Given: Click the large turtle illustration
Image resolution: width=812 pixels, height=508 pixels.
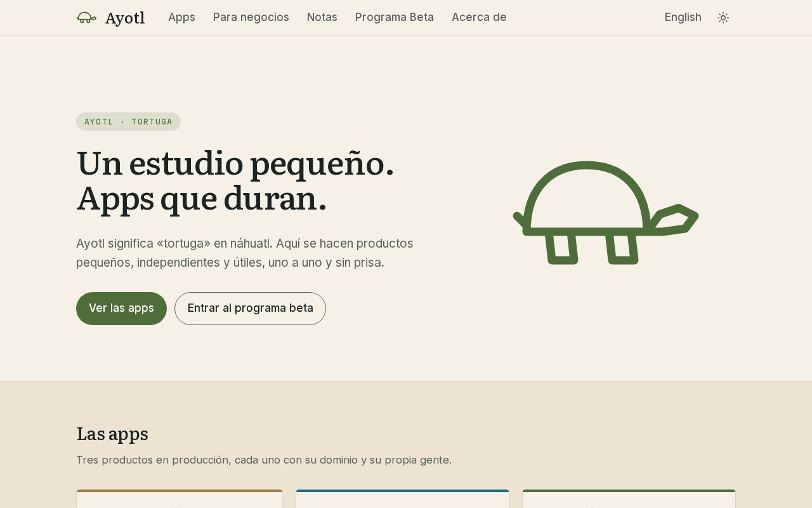Looking at the screenshot, I should tap(606, 212).
